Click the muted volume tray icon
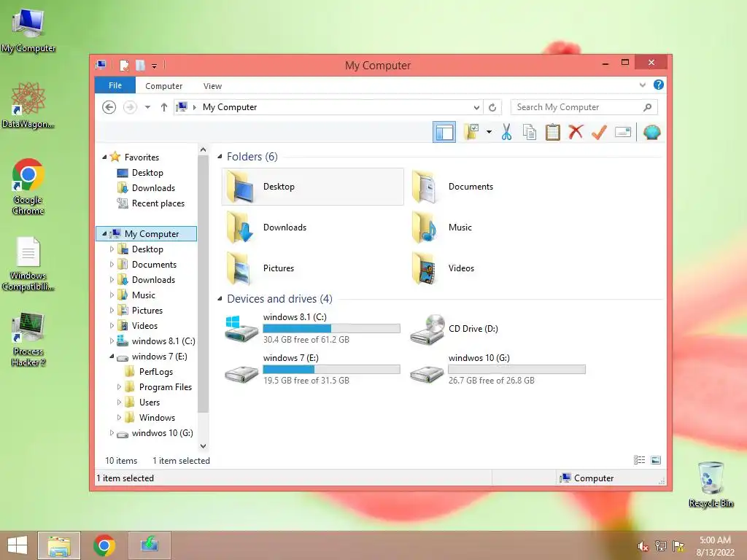The width and height of the screenshot is (747, 560). pos(643,546)
